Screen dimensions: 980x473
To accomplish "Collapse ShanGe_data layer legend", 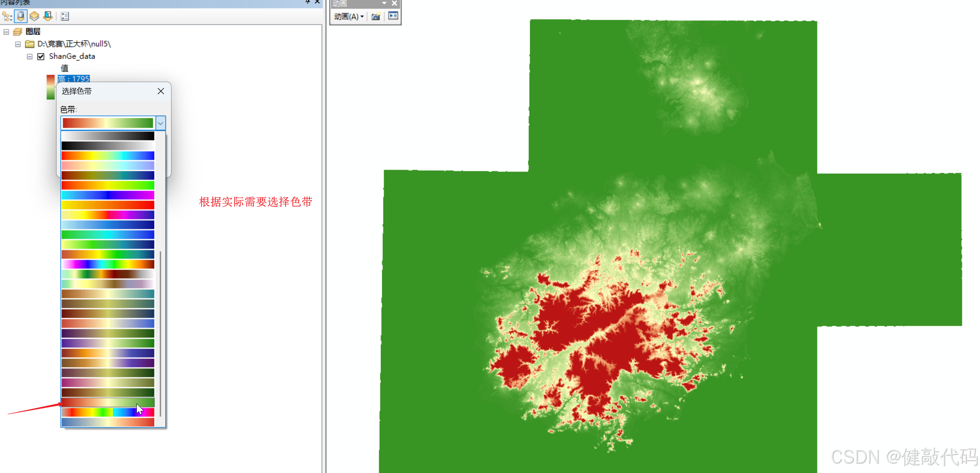I will 30,56.
